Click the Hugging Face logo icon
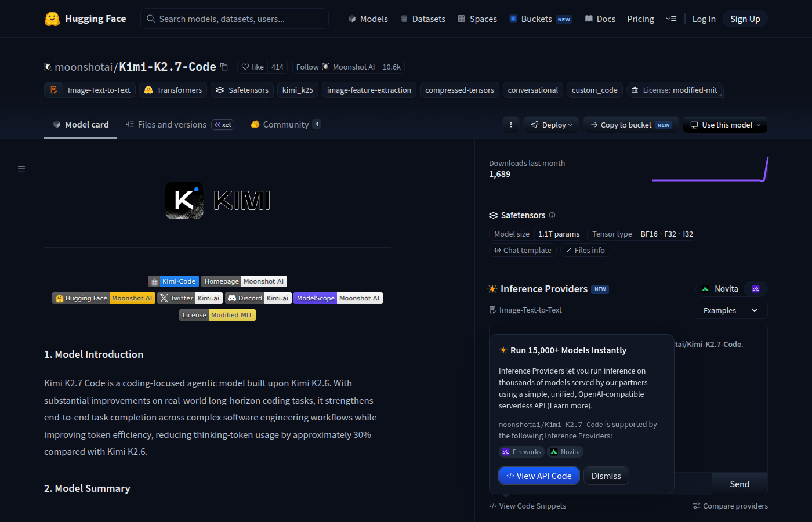 point(52,19)
